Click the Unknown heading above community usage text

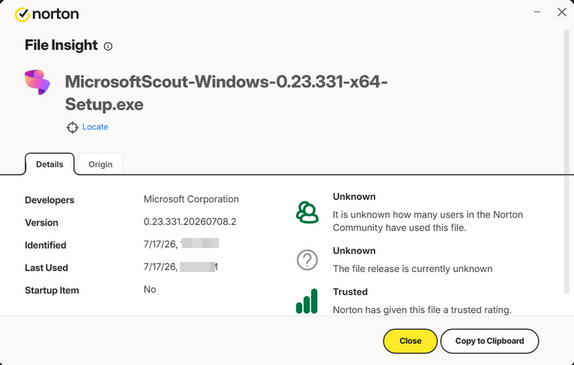354,197
